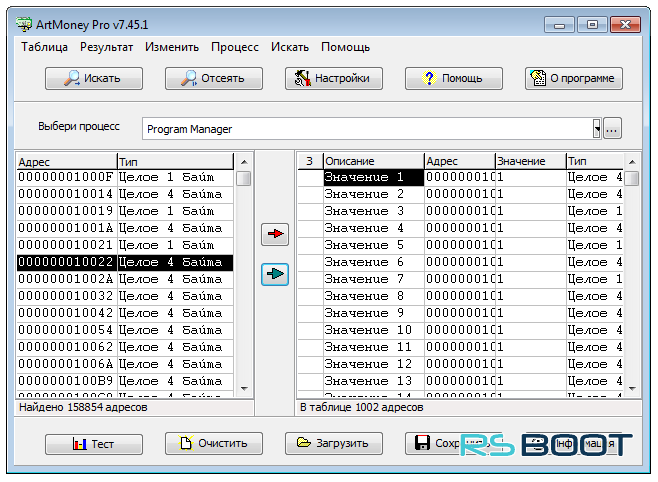Image resolution: width=658 pixels, height=482 pixels.
Task: Select address row 0000000100B9
Action: coord(125,381)
